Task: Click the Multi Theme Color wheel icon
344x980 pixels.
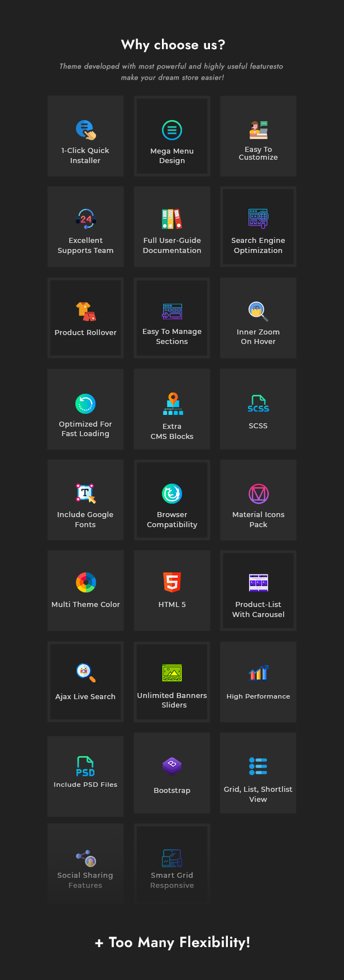Action: [85, 582]
